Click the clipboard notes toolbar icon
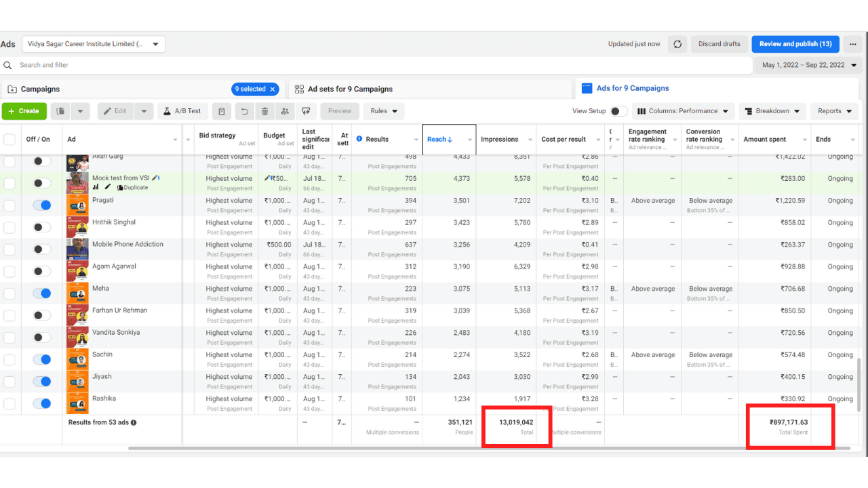The height and width of the screenshot is (488, 868). point(221,111)
